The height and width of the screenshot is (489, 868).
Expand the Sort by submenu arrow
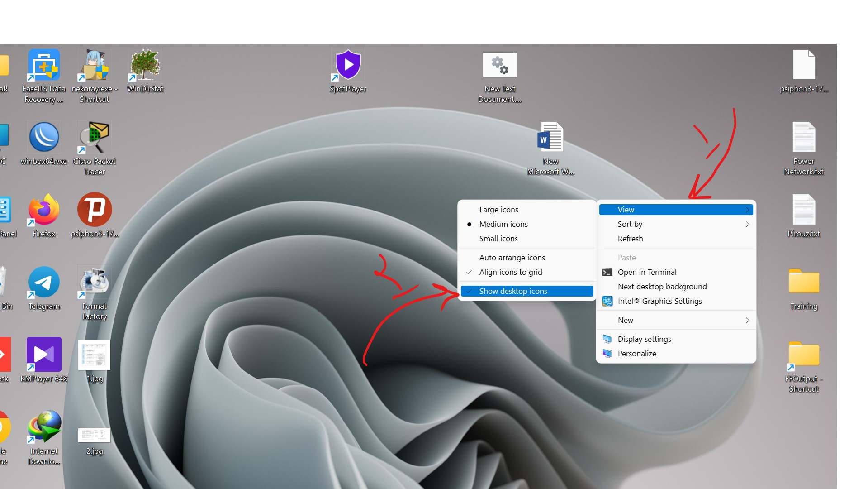coord(747,224)
